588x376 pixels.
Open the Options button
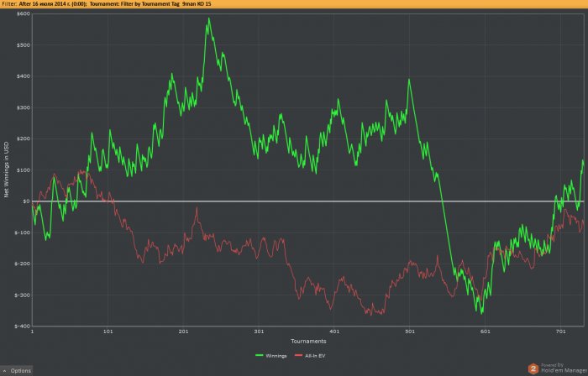(x=17, y=371)
